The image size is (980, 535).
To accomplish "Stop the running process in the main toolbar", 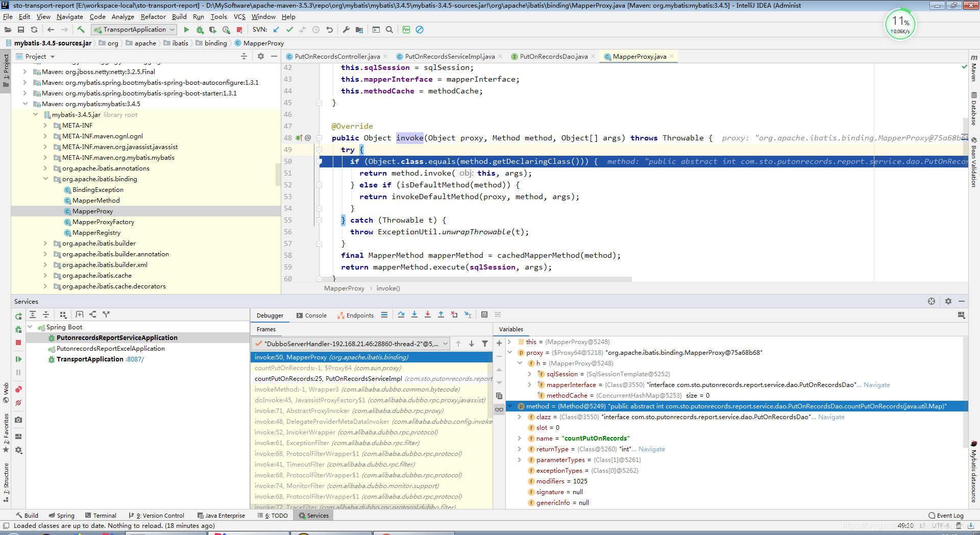I will [x=239, y=30].
